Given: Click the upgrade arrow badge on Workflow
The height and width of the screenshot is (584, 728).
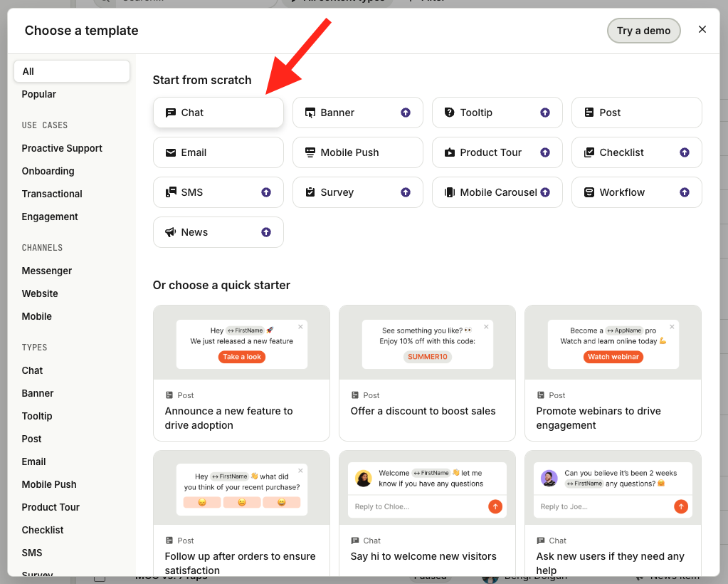Looking at the screenshot, I should point(685,192).
